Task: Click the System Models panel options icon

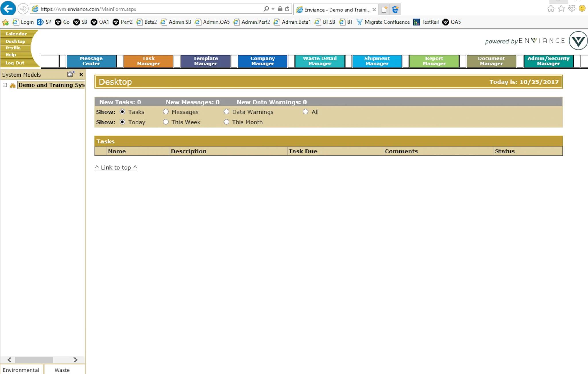Action: point(71,74)
